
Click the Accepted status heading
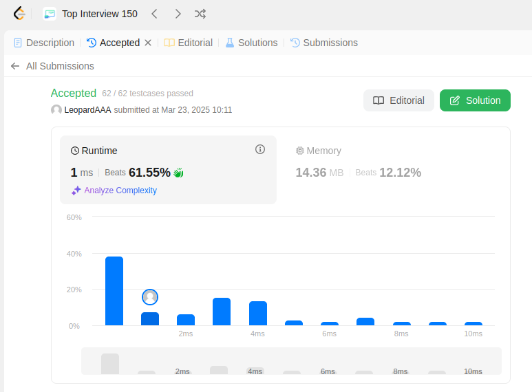point(74,93)
